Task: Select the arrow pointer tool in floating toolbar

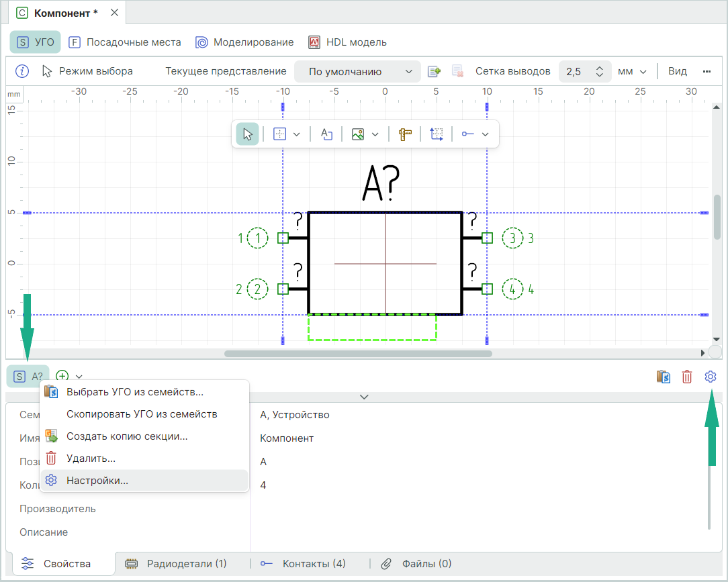Action: (x=247, y=134)
